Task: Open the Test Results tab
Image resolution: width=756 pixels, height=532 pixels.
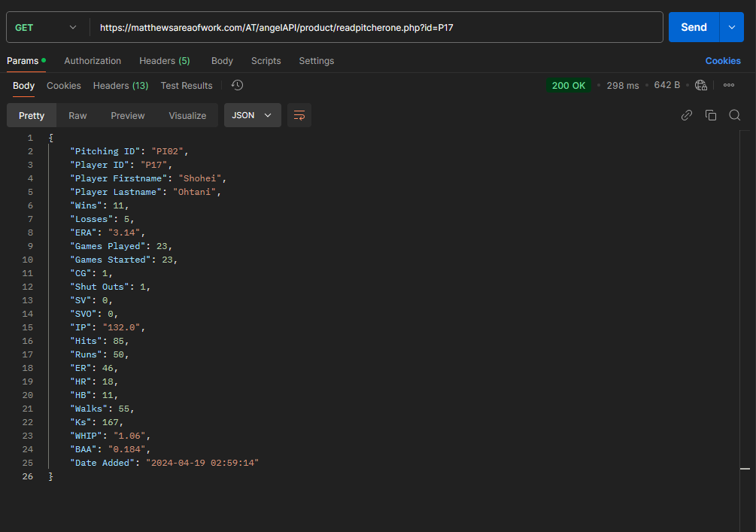Action: click(x=187, y=85)
